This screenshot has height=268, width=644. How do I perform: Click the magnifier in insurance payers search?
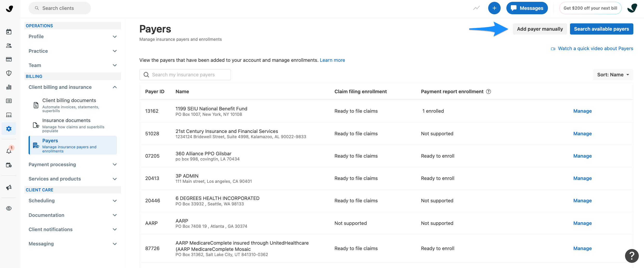tap(146, 75)
